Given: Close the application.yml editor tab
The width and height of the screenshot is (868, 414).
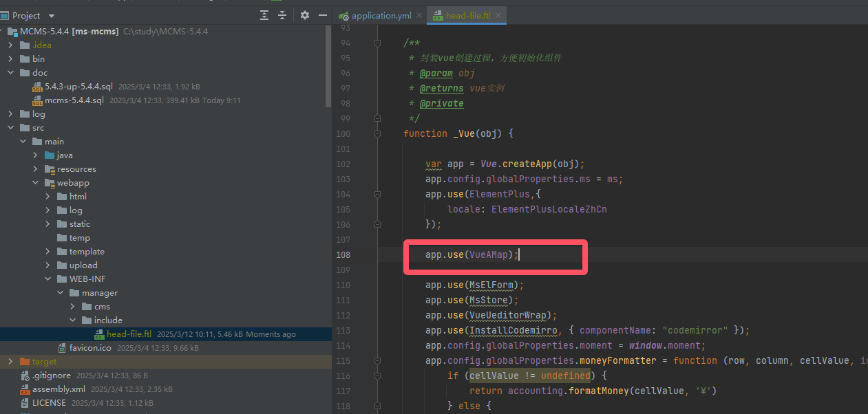Looking at the screenshot, I should click(418, 16).
